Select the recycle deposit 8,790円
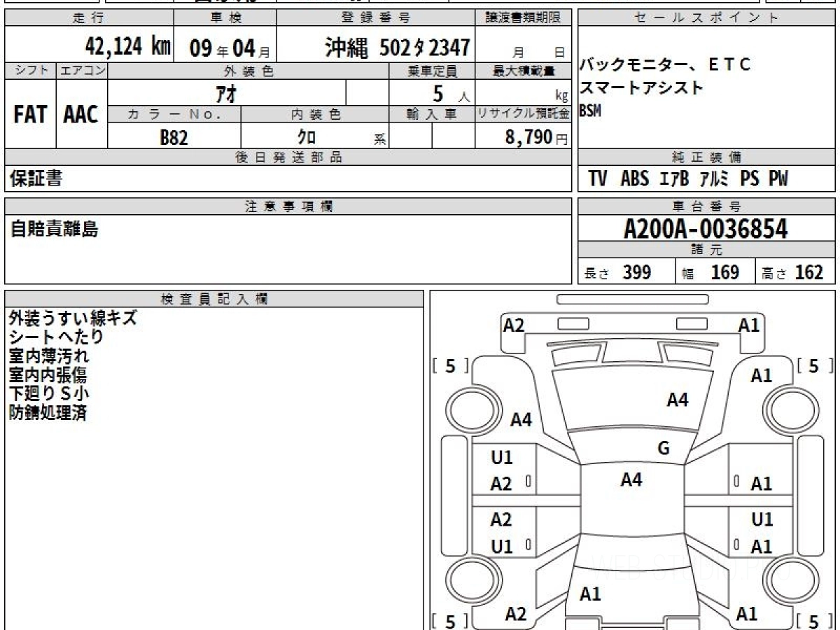Viewport: 840px width, 630px height. click(x=537, y=137)
